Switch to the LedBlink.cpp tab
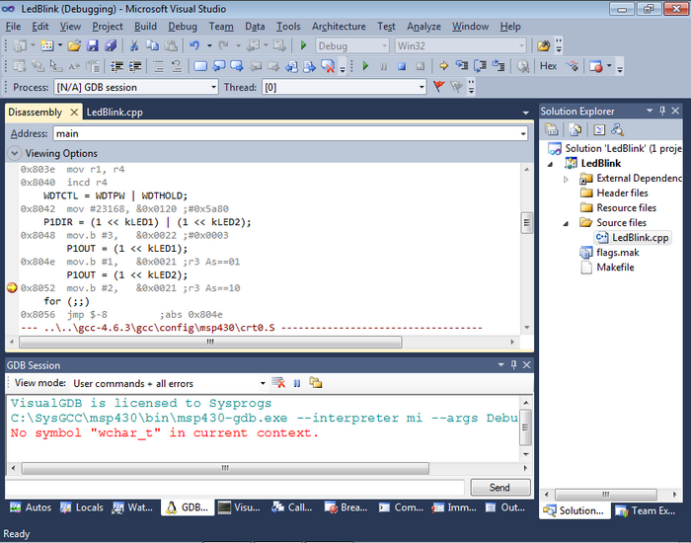The width and height of the screenshot is (691, 543). pos(115,112)
